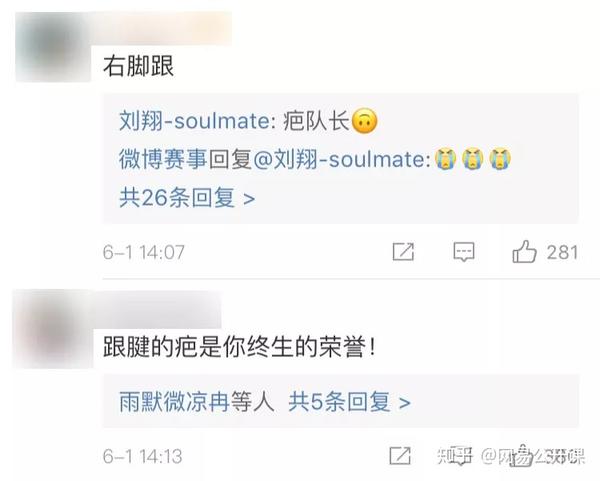This screenshot has width=600, height=481.
Task: Click the upside-down smiley emoji
Action: [x=364, y=121]
